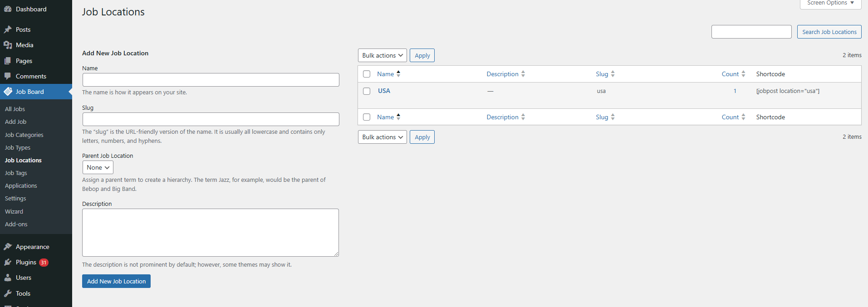Click the Dashboard gauge icon
Viewport: 868px width, 307px height.
click(8, 9)
